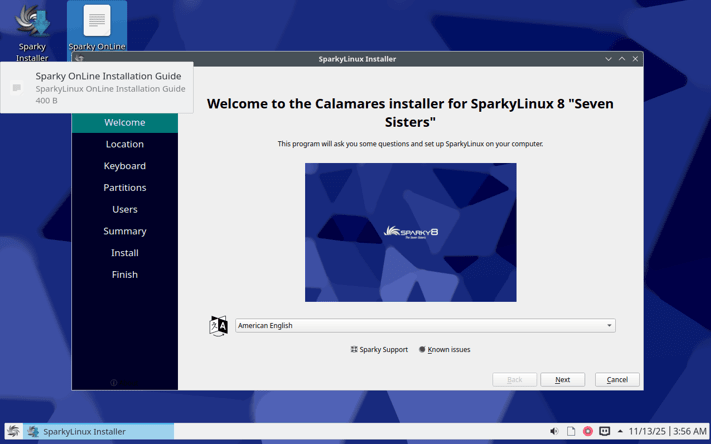Open the Known issues link
Image resolution: width=711 pixels, height=444 pixels.
click(444, 350)
